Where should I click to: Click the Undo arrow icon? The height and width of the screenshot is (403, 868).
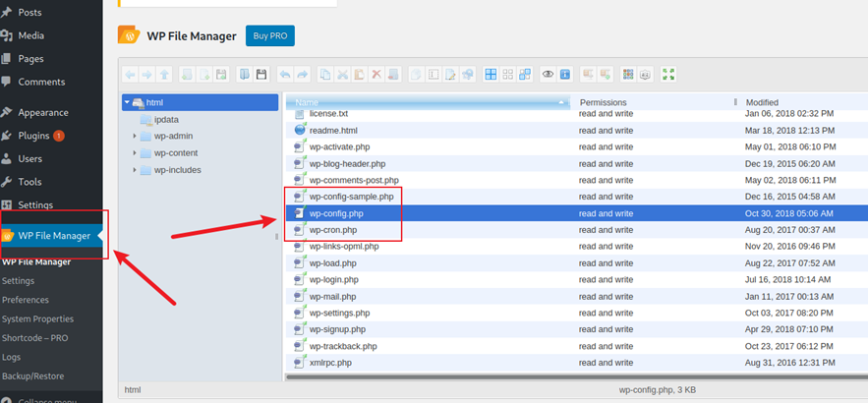[285, 74]
